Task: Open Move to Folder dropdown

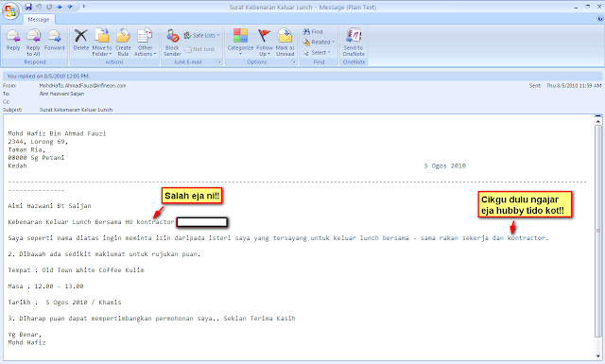Action: (x=102, y=43)
